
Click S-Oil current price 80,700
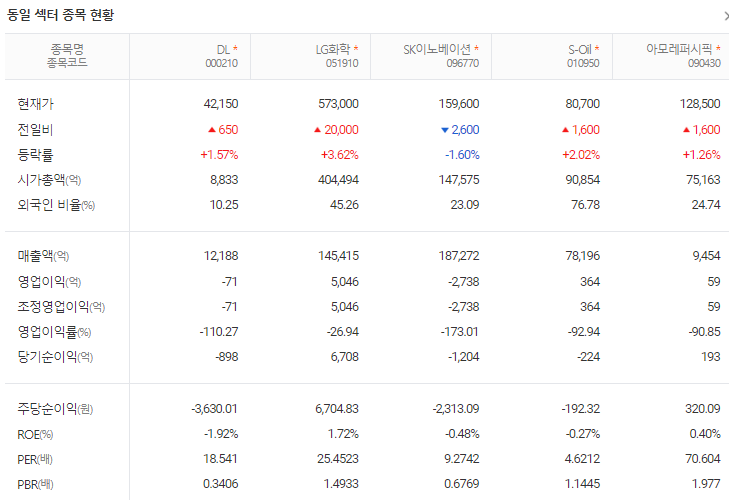click(x=583, y=104)
